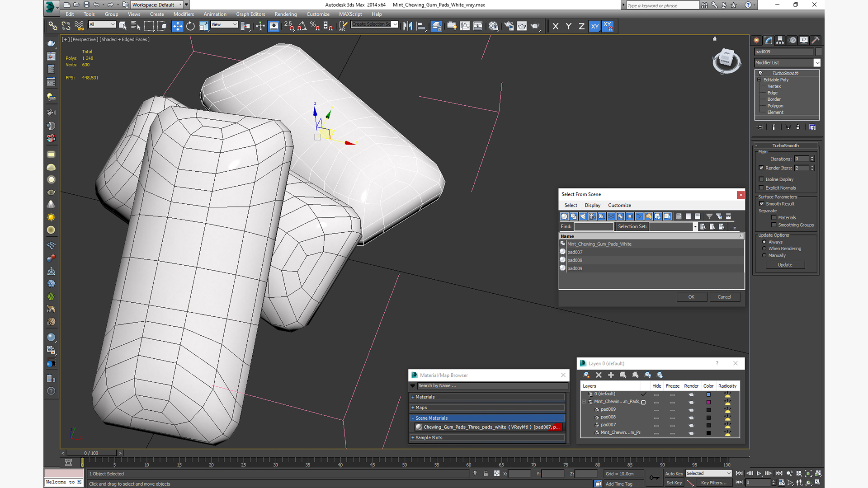Open Display menu in Select From Scene
Image resolution: width=868 pixels, height=488 pixels.
[592, 206]
